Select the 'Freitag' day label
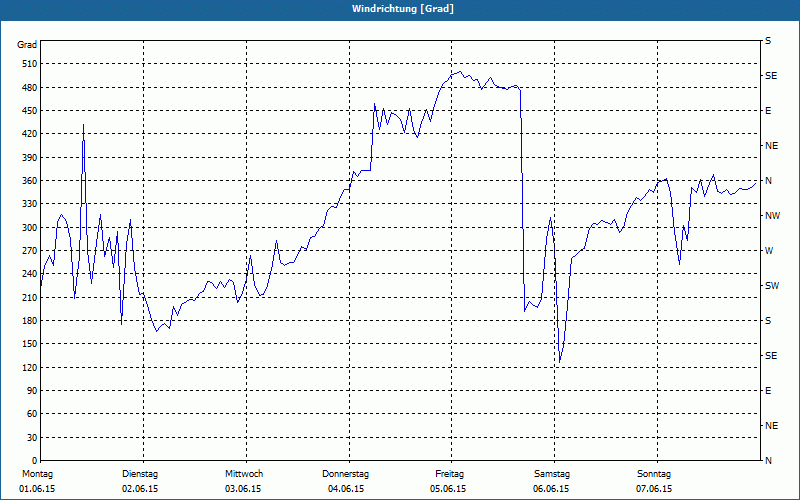 tap(449, 474)
